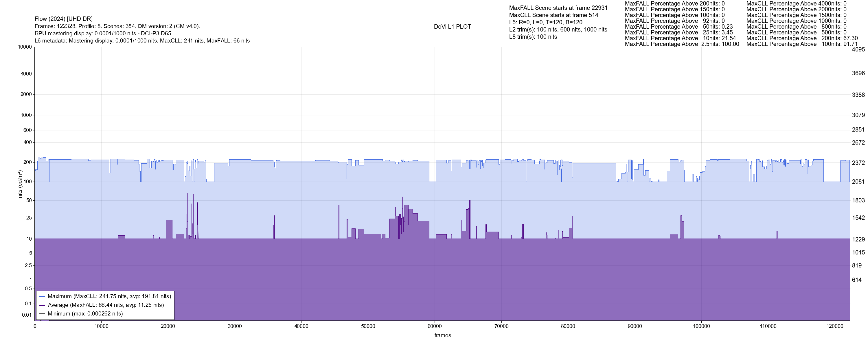Image resolution: width=868 pixels, height=347 pixels.
Task: Click the 'MaxFALL Scene starts at frame 22931' line
Action: point(558,8)
